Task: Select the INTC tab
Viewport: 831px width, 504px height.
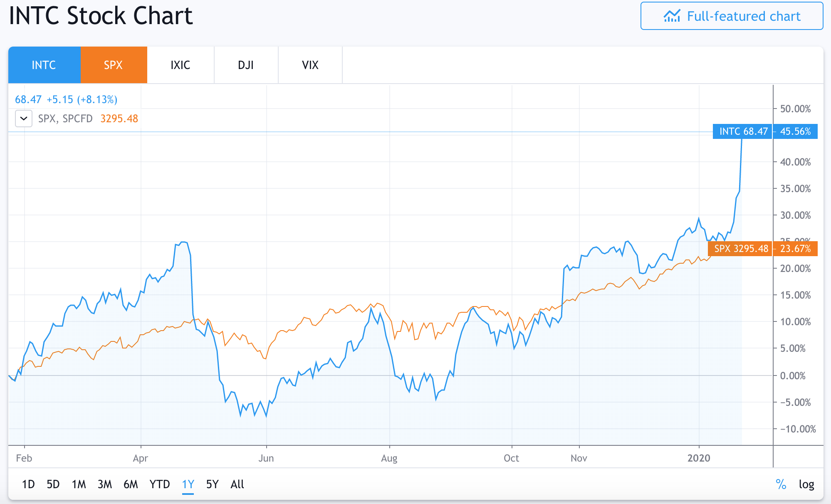Action: click(x=44, y=65)
